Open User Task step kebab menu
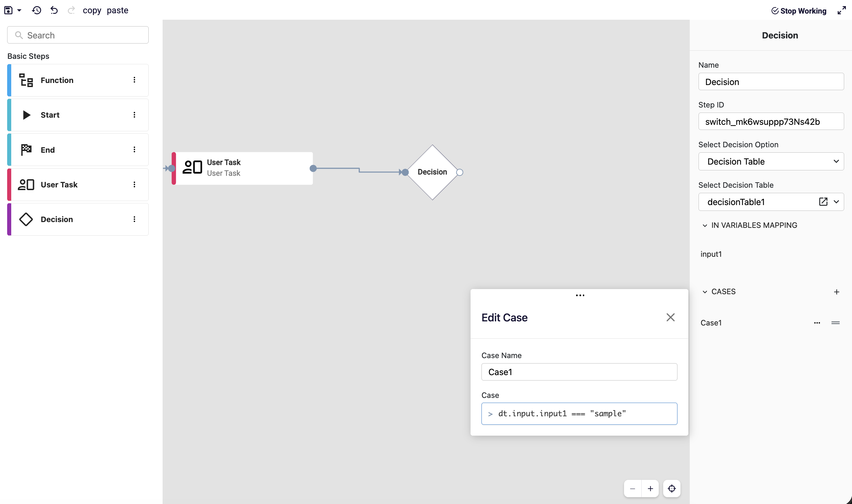This screenshot has height=504, width=852. [x=134, y=184]
